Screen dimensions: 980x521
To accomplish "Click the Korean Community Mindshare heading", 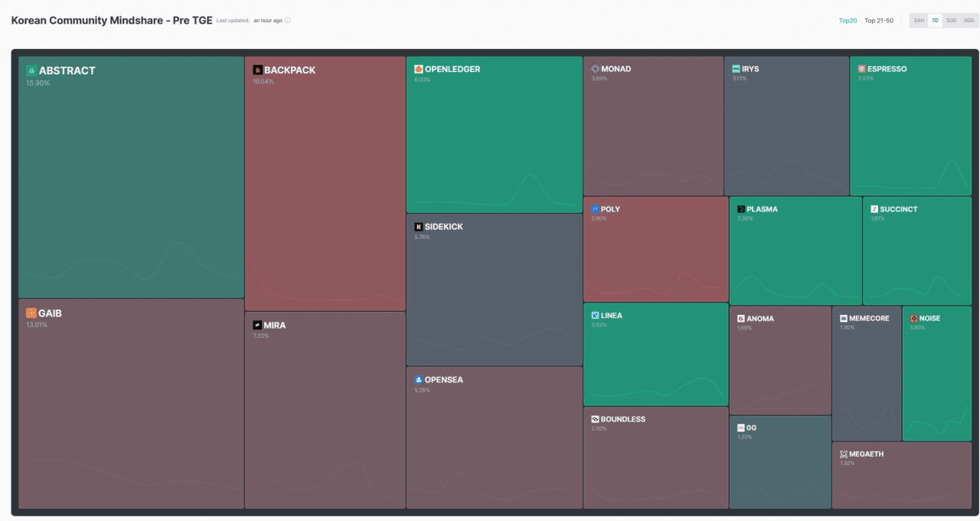I will [112, 20].
